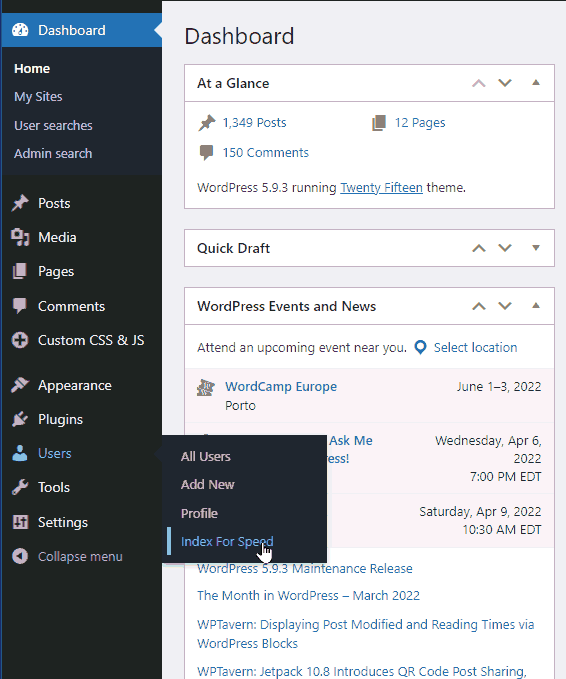Open the Dashboard menu item
Screen dimensions: 566x679
[x=82, y=30]
